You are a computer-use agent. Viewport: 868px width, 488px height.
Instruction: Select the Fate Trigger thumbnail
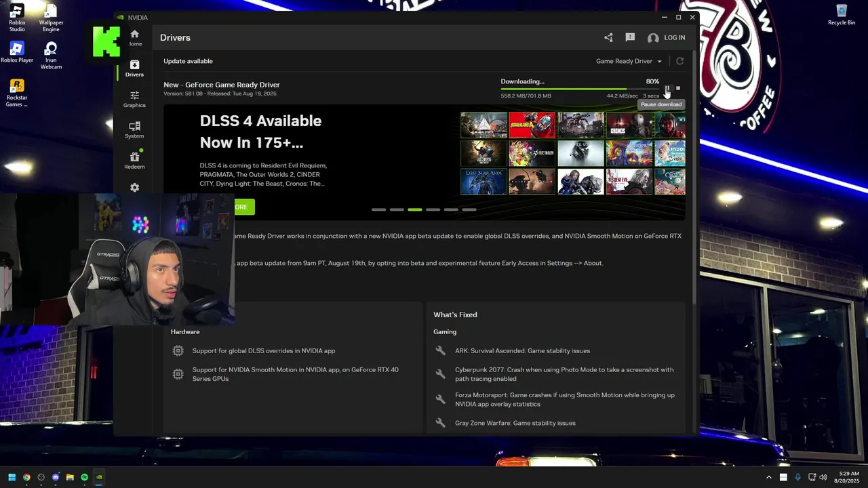(532, 154)
